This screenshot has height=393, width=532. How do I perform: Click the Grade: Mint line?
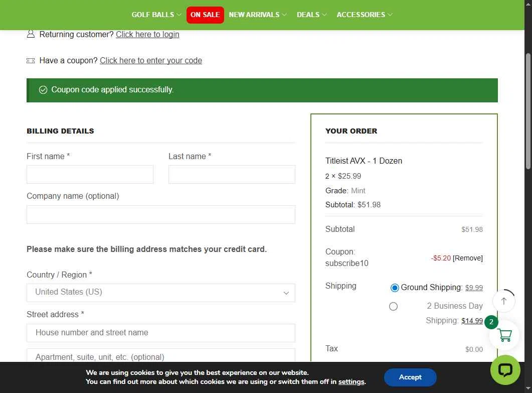pos(345,191)
